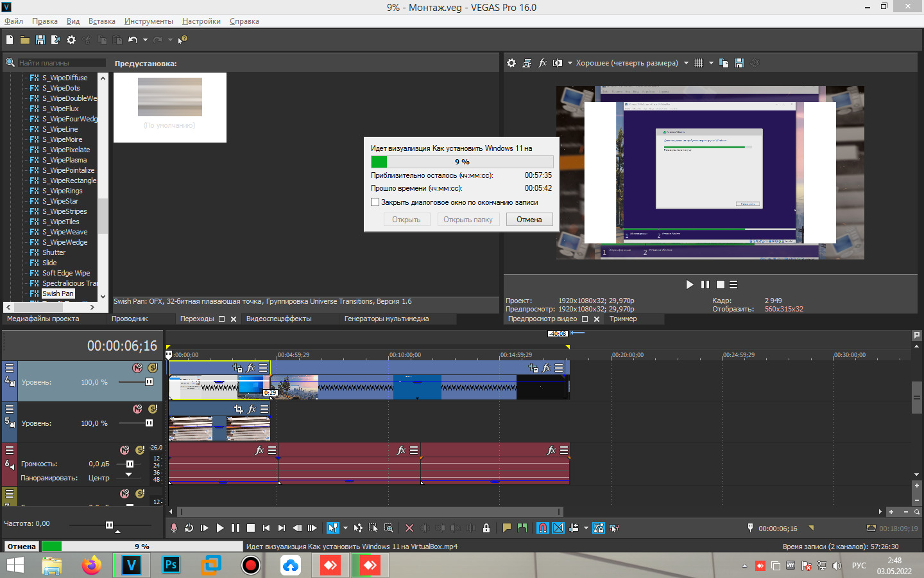This screenshot has width=924, height=578.
Task: Save preview snapshot to file
Action: pos(739,63)
